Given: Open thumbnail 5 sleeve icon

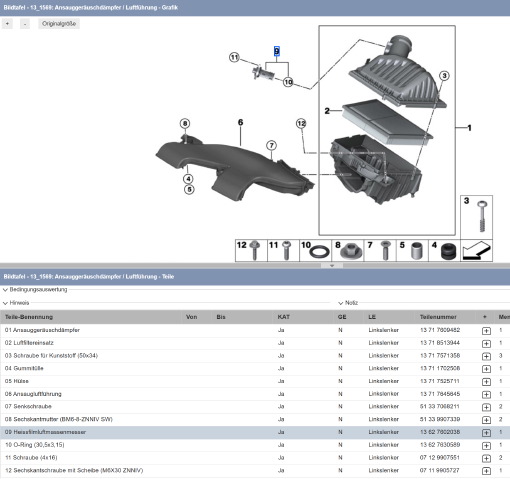Looking at the screenshot, I should coord(412,250).
